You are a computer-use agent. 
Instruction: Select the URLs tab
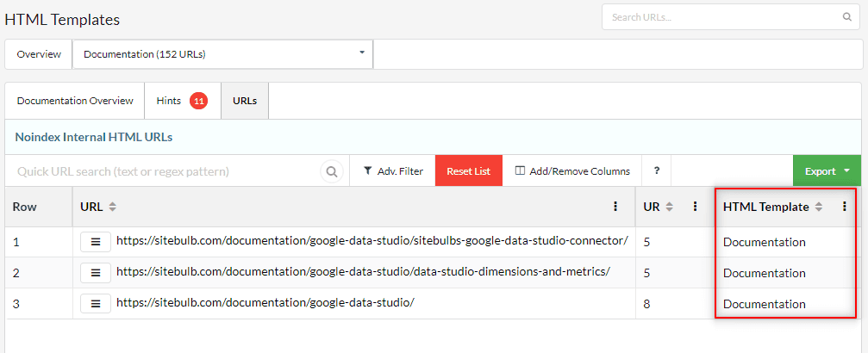(x=245, y=101)
